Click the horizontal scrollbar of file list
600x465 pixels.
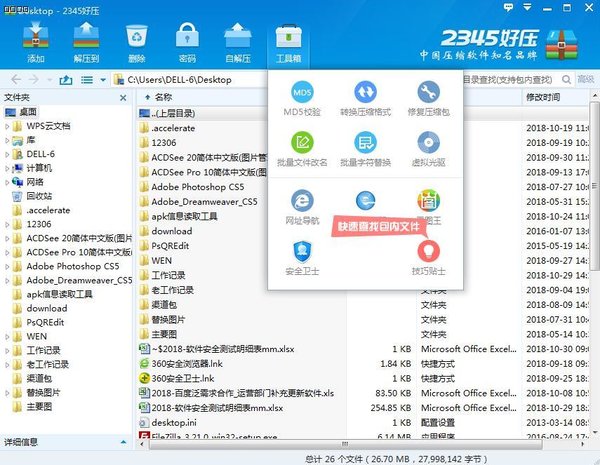(x=345, y=444)
